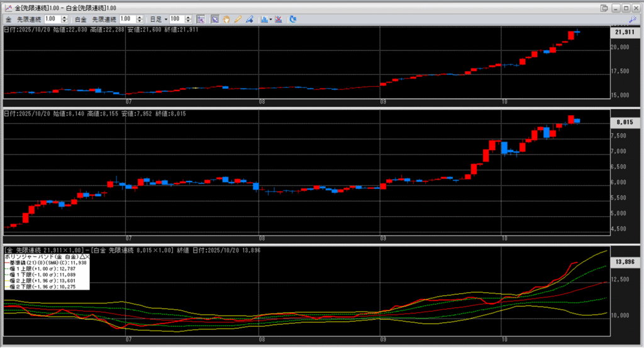Increase the bar count with the up arrow
This screenshot has height=348, width=644.
[188, 17]
